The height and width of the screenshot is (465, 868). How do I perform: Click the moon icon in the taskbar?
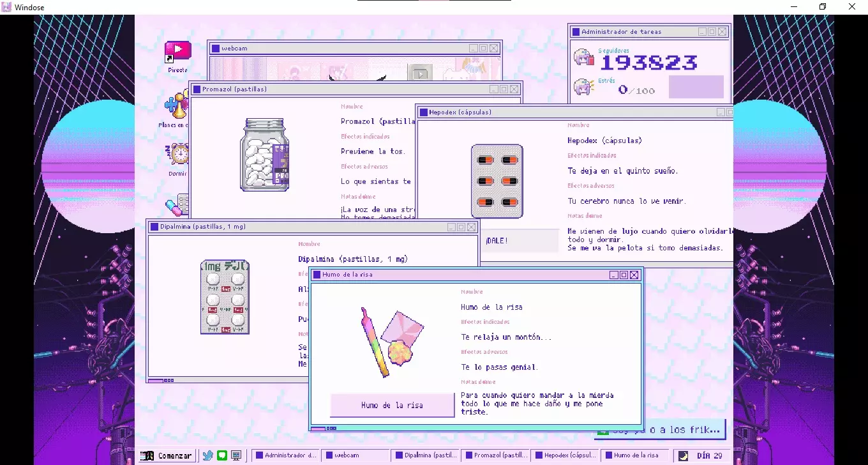[x=683, y=455]
